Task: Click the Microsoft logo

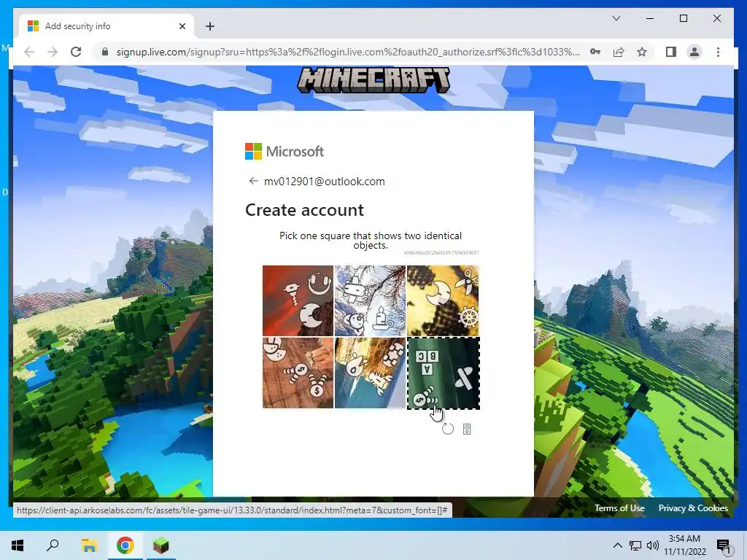Action: point(285,151)
